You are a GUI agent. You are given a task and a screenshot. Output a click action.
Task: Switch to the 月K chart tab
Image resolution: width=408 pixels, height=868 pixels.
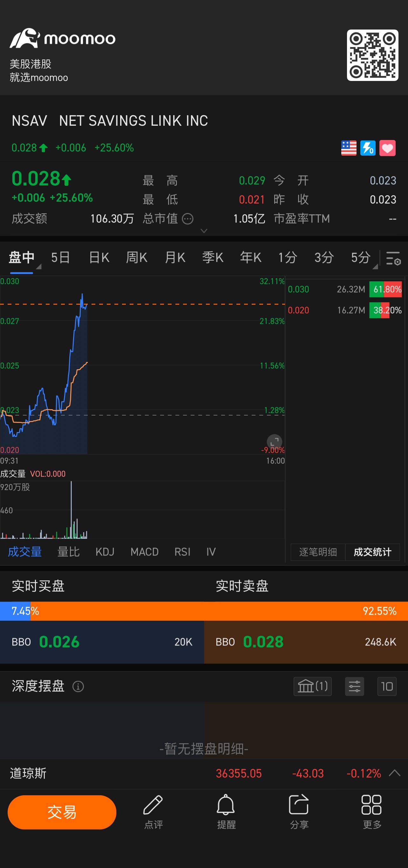pyautogui.click(x=175, y=257)
